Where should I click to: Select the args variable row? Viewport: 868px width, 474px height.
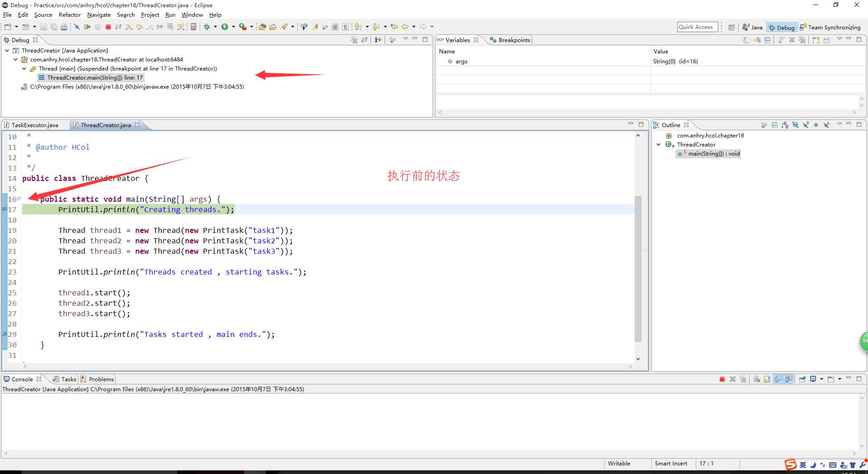point(650,62)
